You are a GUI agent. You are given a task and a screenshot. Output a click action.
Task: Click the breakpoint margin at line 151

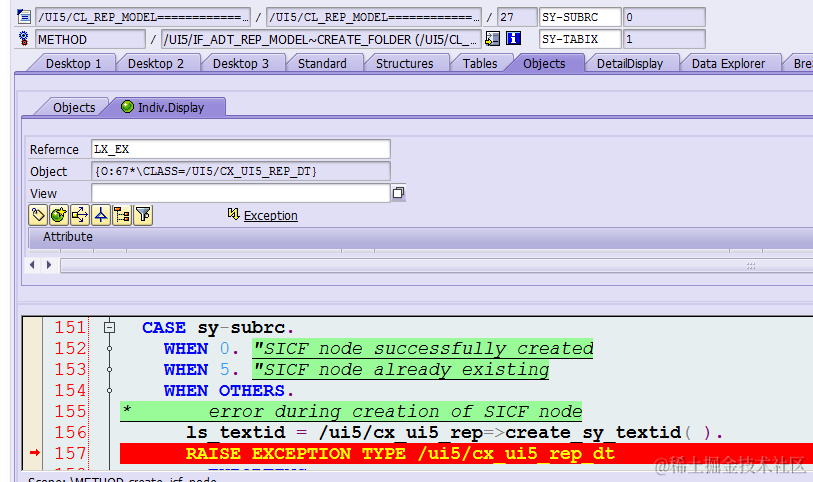coord(34,328)
